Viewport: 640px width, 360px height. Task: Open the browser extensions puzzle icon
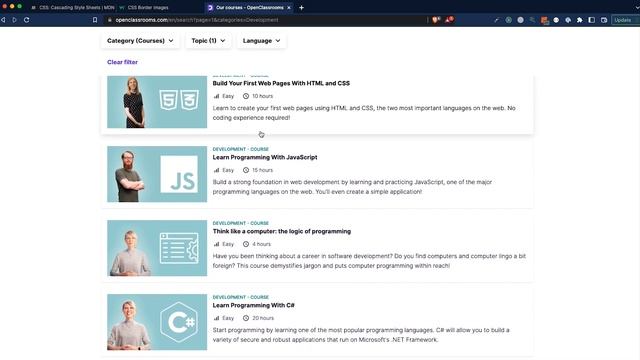tap(580, 20)
